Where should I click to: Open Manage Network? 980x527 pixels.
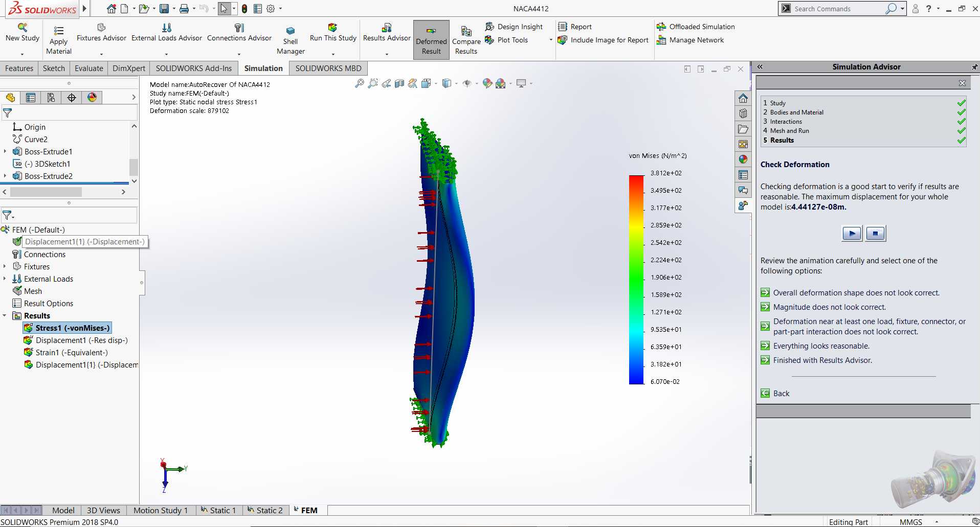point(690,40)
